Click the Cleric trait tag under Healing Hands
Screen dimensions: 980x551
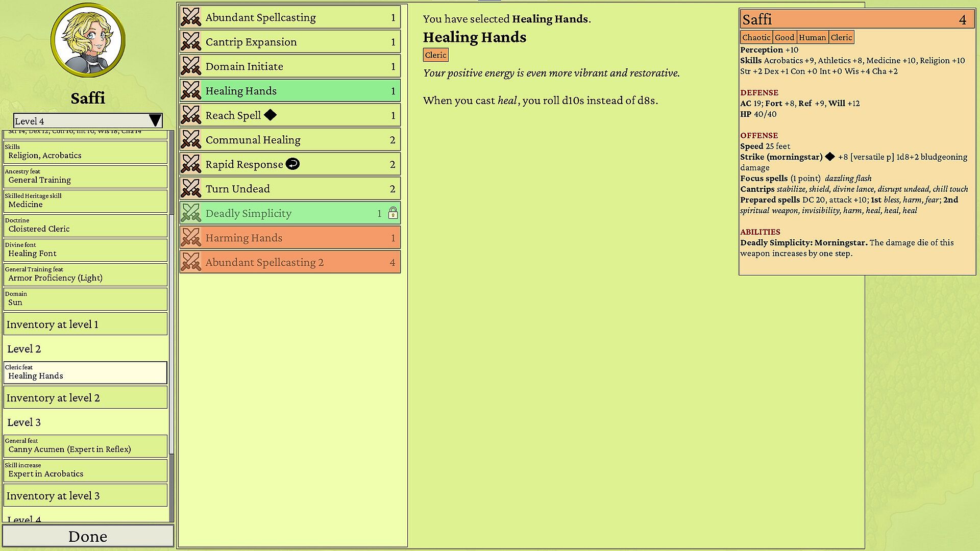[x=435, y=55]
